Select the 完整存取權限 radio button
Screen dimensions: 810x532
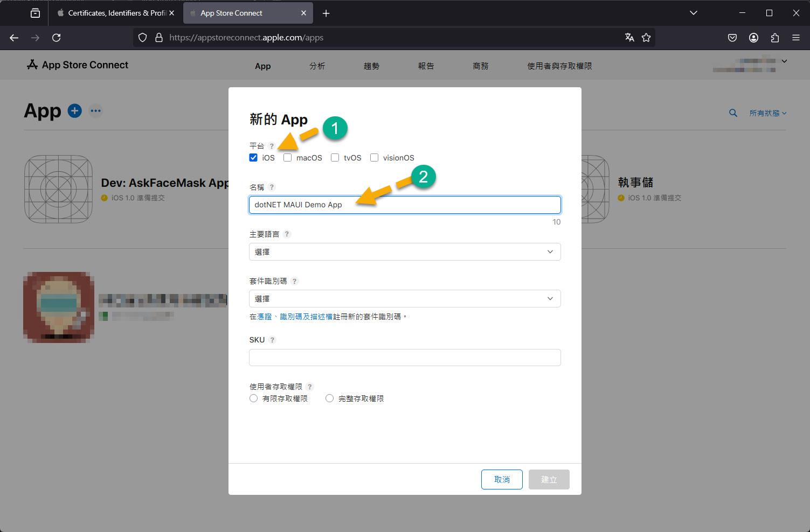[329, 398]
